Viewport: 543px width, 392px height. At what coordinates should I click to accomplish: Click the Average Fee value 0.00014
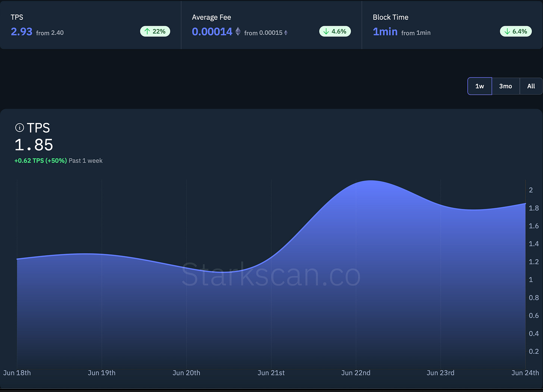point(212,32)
